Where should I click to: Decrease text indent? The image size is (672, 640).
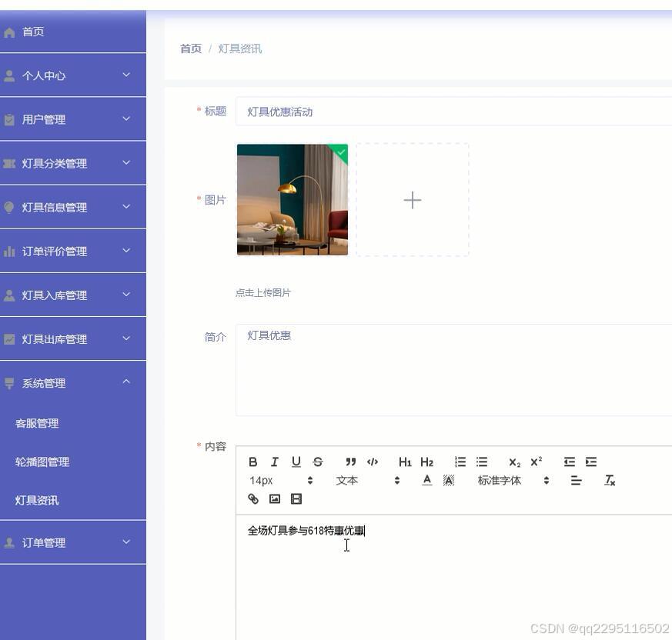[x=569, y=462]
